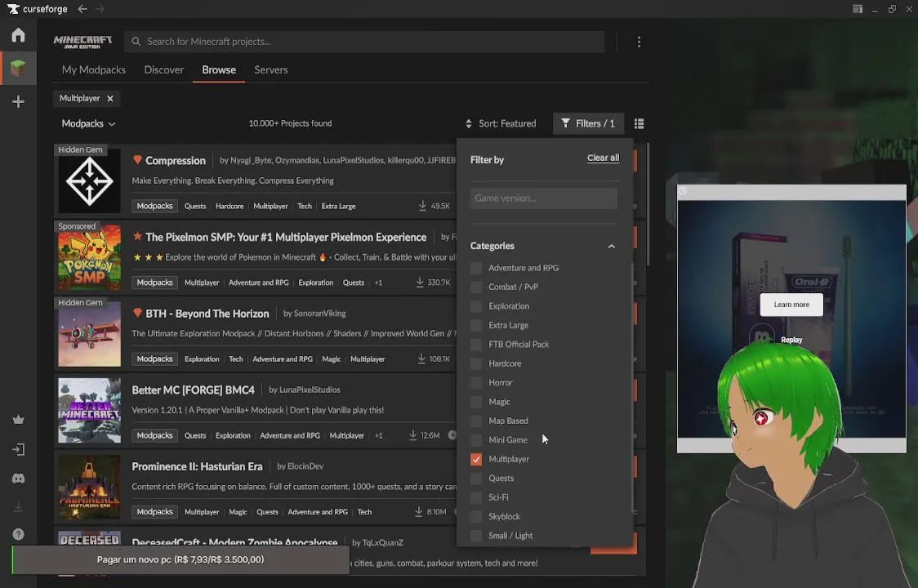Open the Better MC thumbnail
918x588 pixels.
pos(90,411)
